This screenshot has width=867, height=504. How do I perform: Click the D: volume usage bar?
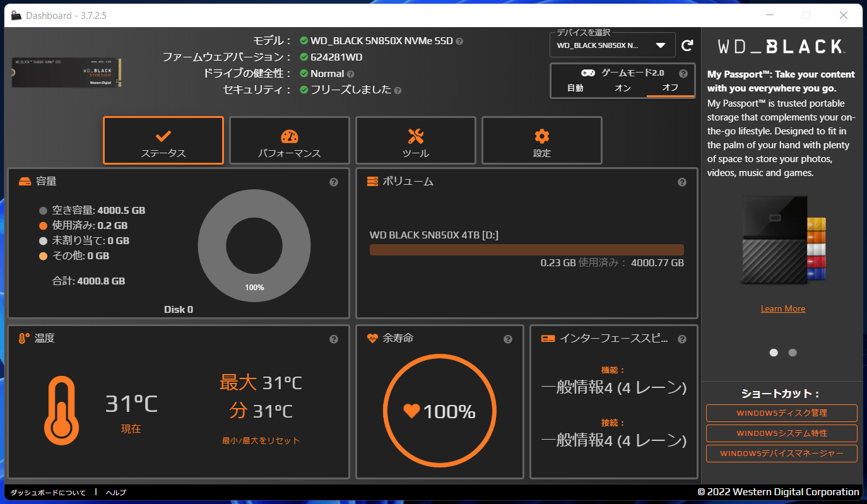(x=527, y=250)
